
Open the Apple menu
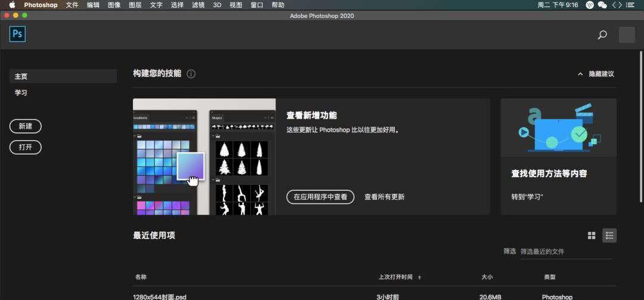point(12,5)
